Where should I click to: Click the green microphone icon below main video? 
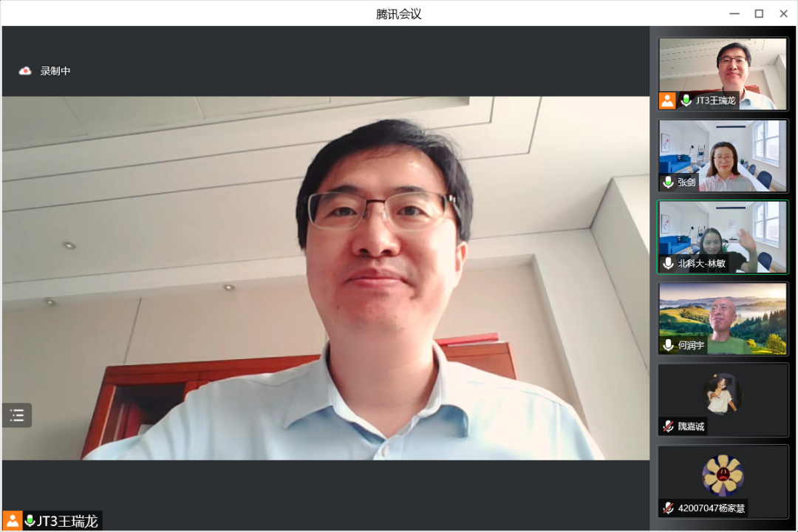click(x=30, y=521)
